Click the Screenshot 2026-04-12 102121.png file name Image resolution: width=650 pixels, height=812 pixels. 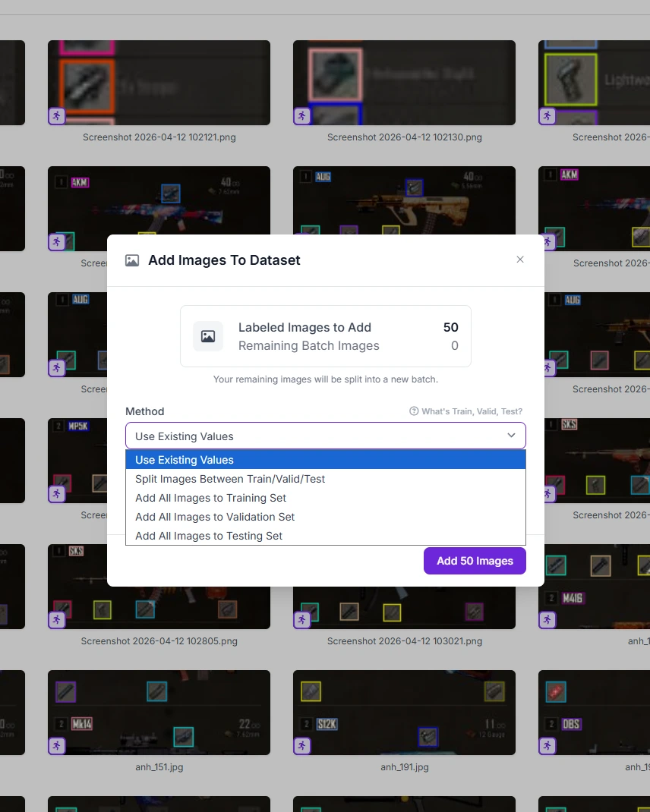click(159, 137)
